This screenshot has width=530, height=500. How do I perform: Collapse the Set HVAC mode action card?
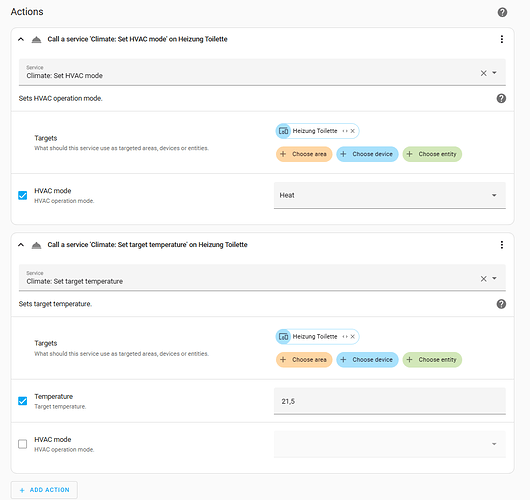tap(21, 39)
